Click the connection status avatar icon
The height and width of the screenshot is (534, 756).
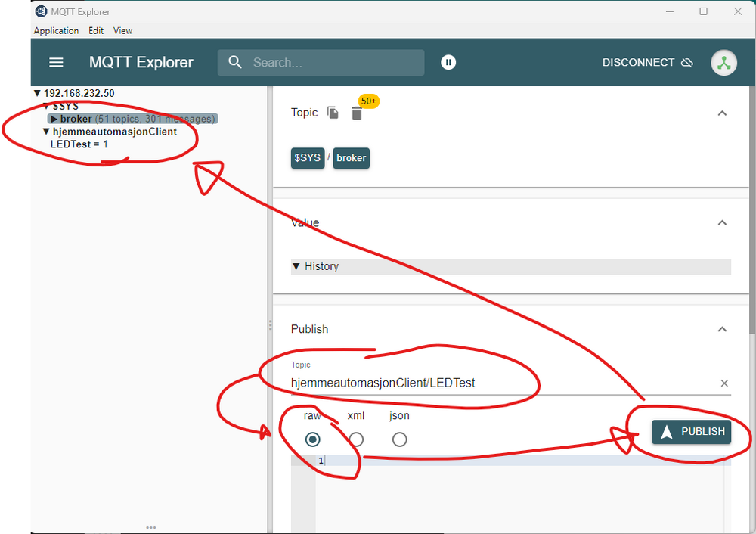pyautogui.click(x=723, y=63)
